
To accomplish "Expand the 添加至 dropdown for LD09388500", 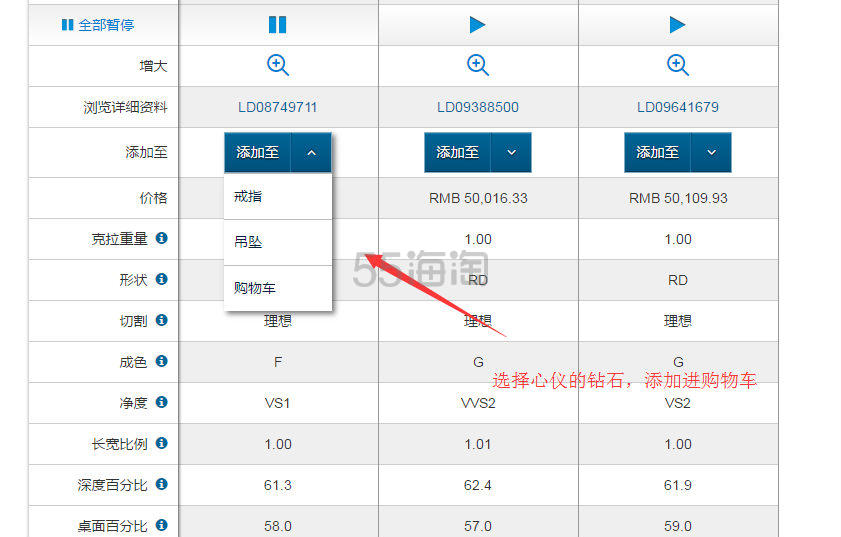I will point(512,153).
